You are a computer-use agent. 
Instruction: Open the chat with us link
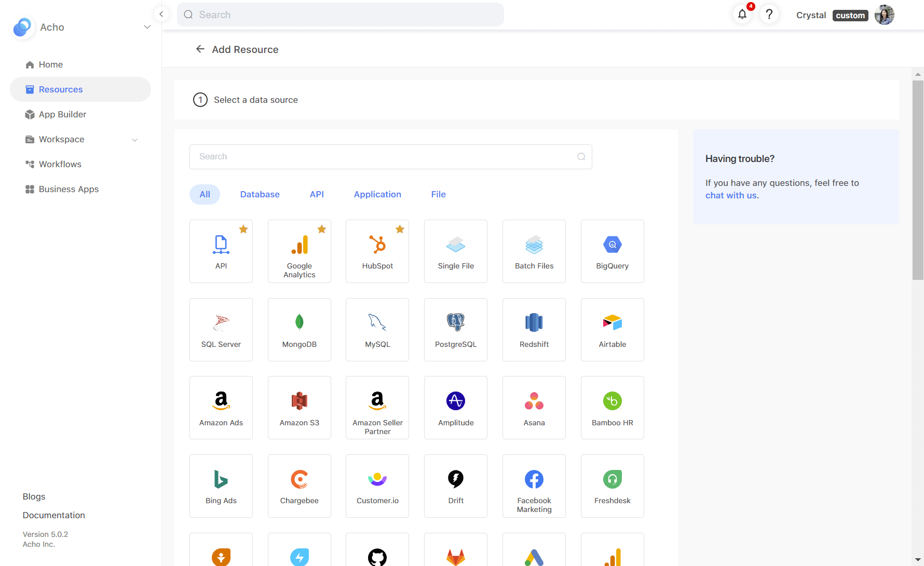(731, 195)
